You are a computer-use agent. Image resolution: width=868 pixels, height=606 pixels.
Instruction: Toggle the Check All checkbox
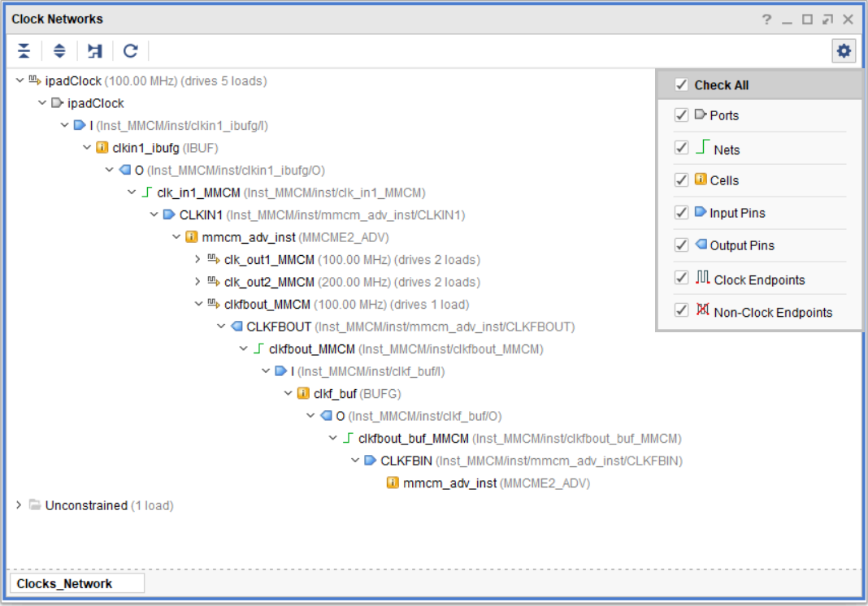(x=682, y=85)
